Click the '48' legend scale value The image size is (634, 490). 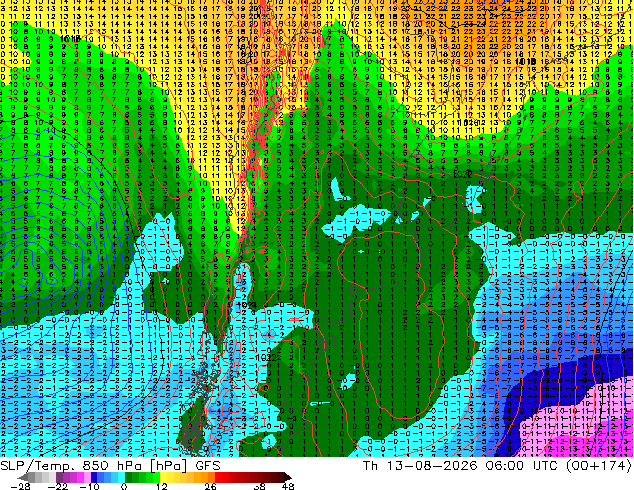[x=287, y=486]
